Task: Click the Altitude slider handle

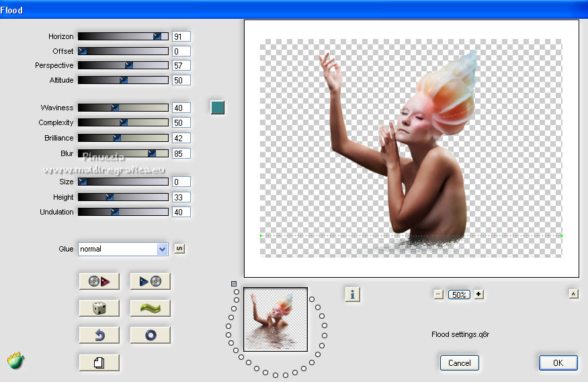Action: coord(124,80)
